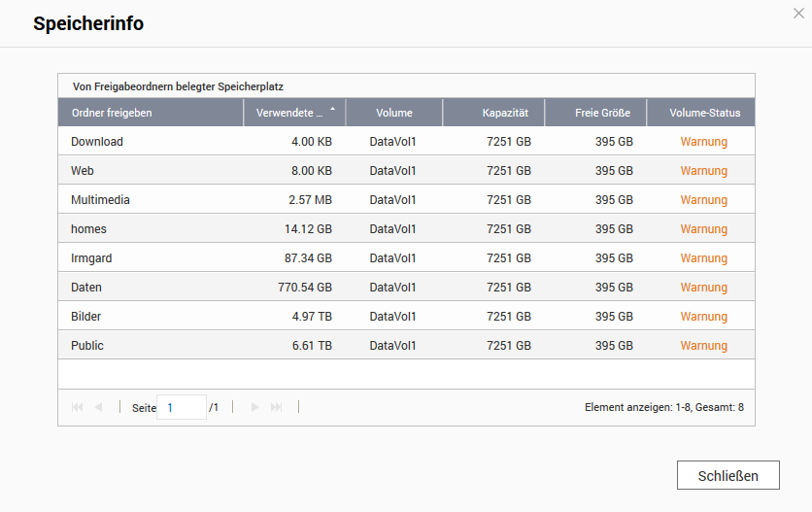
Task: Sort by Freie Größe column
Action: pos(595,113)
